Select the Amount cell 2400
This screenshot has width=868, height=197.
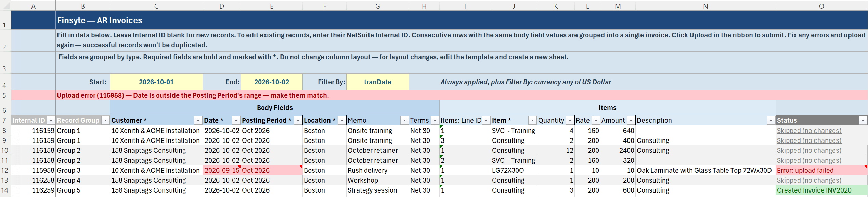pyautogui.click(x=618, y=150)
